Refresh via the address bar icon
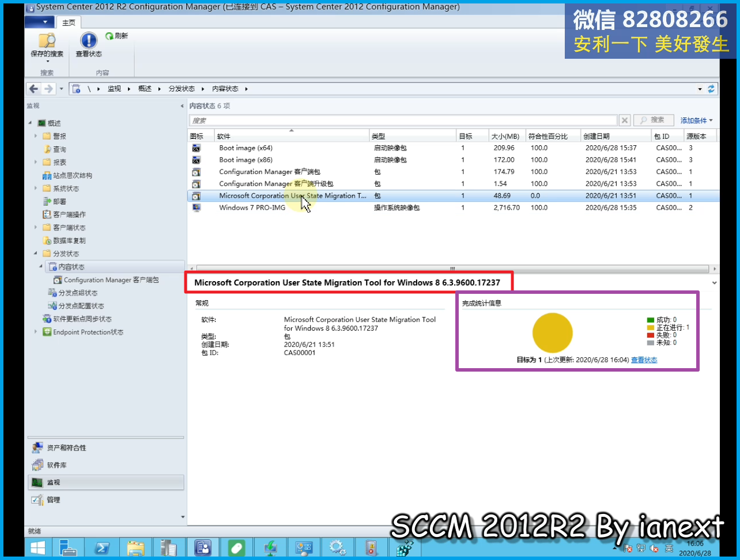740x560 pixels. click(711, 89)
